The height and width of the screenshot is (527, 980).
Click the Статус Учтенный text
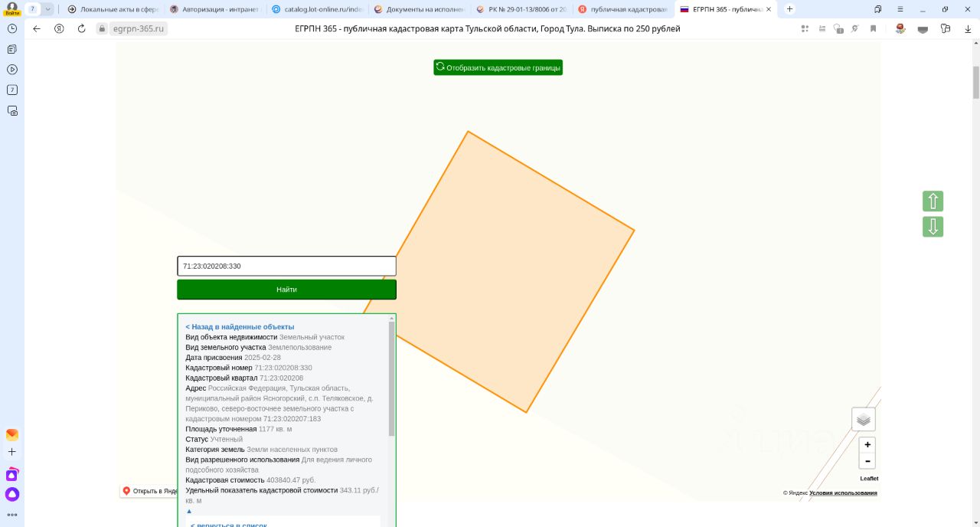[214, 439]
